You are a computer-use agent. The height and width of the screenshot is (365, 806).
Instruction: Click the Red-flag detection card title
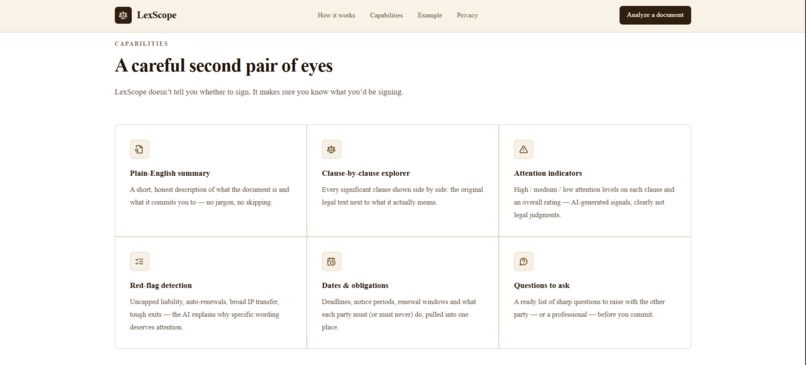coord(161,285)
